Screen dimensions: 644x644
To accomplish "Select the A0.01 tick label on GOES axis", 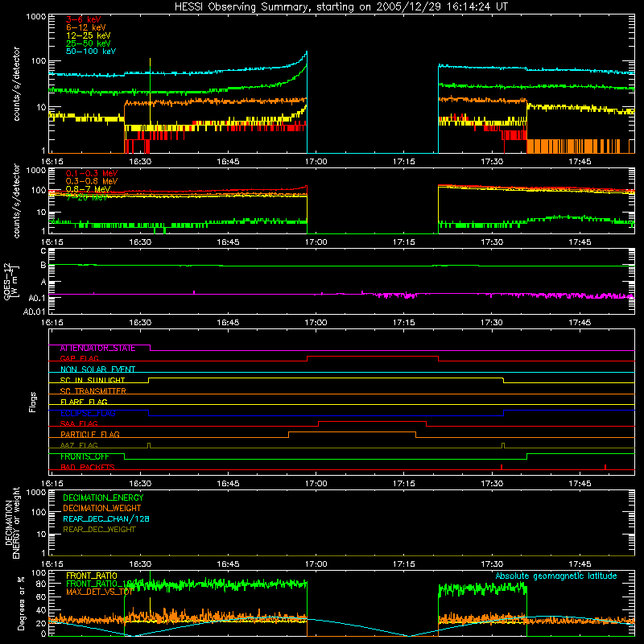I will coord(34,312).
